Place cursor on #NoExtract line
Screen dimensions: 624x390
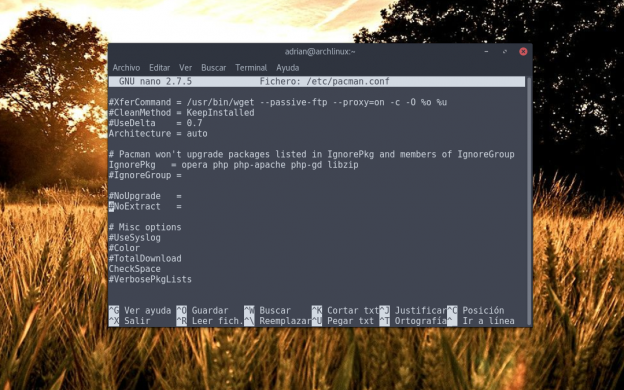[x=145, y=206]
